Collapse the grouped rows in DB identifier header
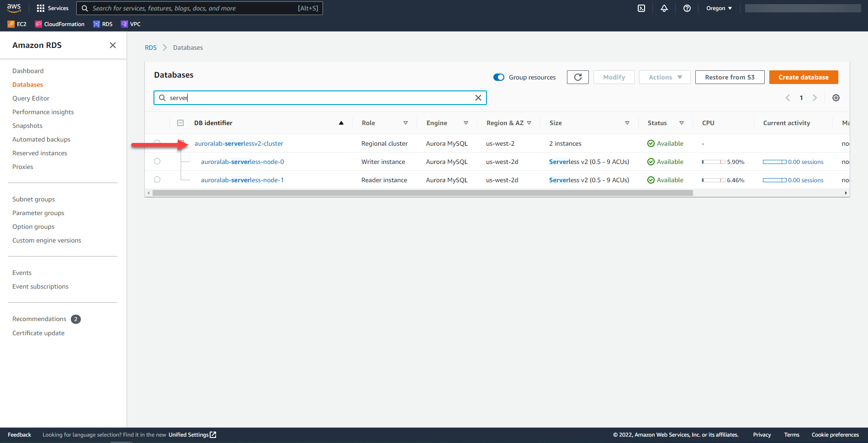Viewport: 868px width, 443px height. pos(180,123)
